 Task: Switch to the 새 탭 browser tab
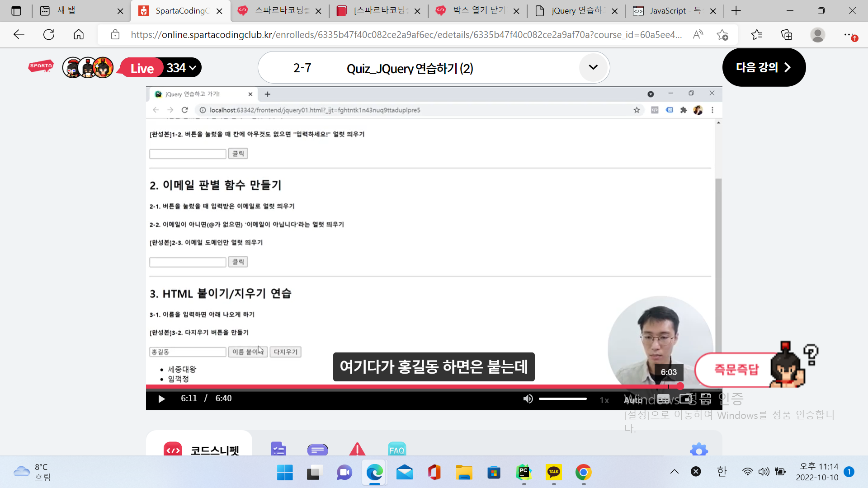click(80, 11)
